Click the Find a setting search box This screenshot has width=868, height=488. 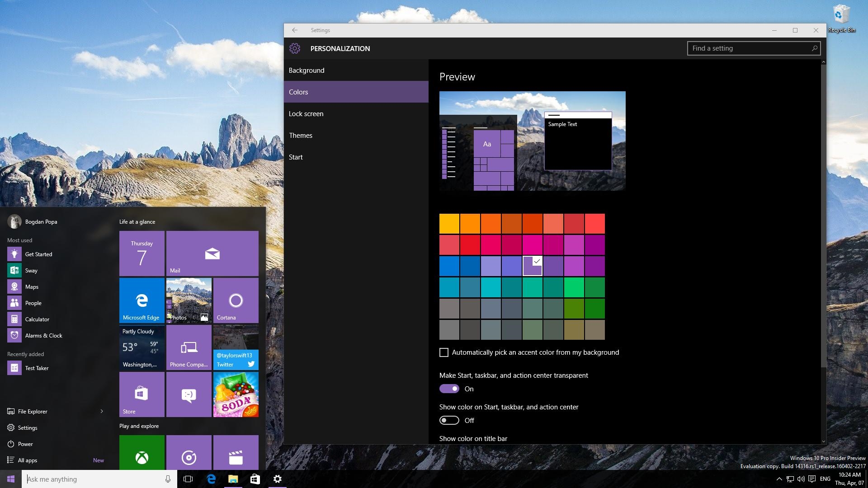(750, 48)
